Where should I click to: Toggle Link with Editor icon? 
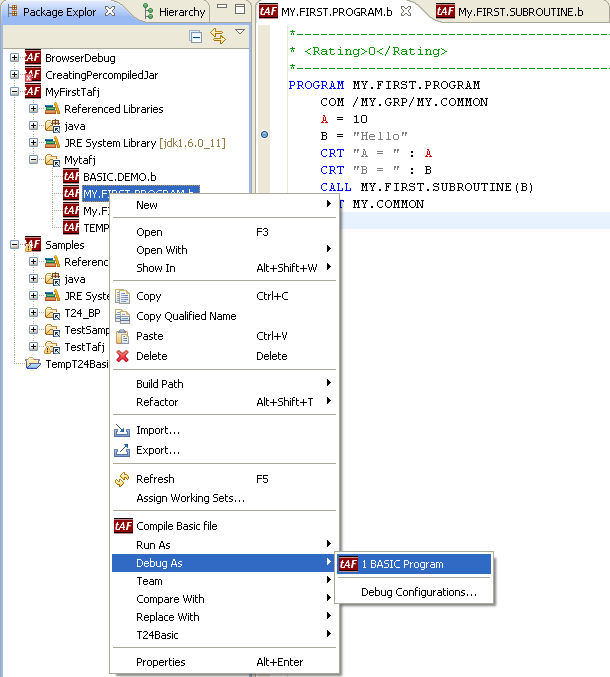(217, 36)
